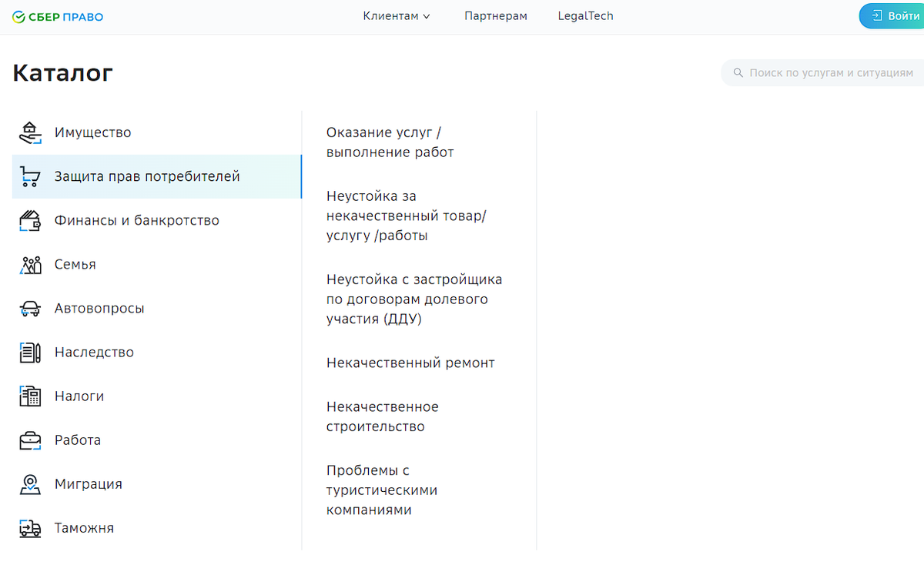
Task: Click the Войти login button
Action: click(x=893, y=16)
